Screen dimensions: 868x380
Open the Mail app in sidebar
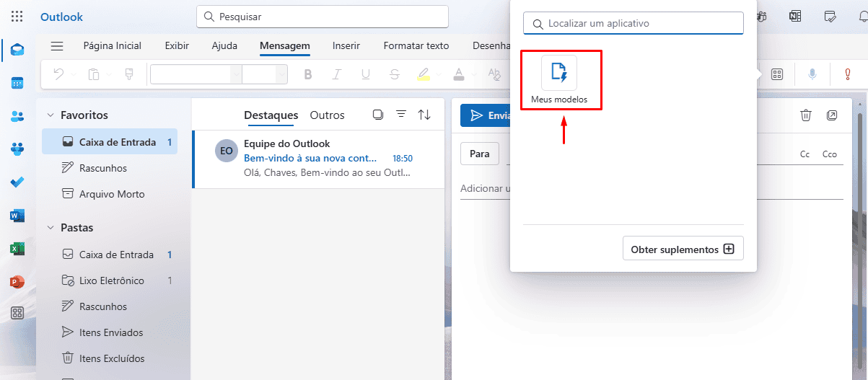(x=17, y=50)
